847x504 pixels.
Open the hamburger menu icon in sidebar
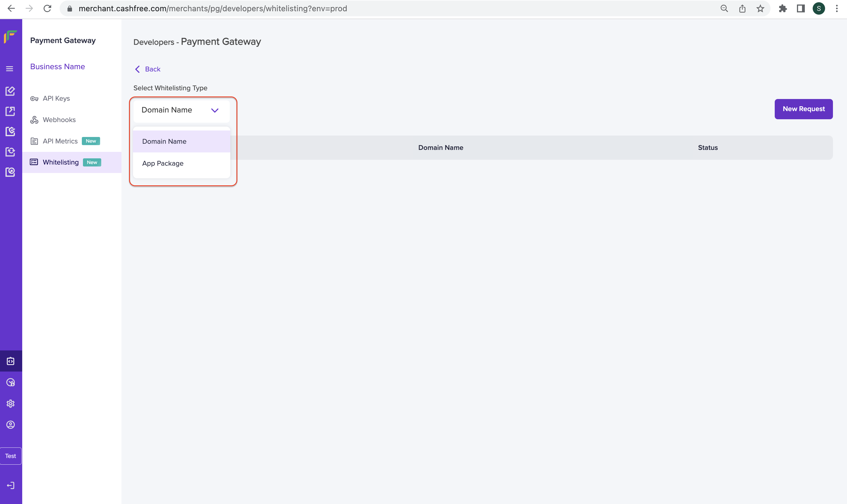tap(10, 69)
